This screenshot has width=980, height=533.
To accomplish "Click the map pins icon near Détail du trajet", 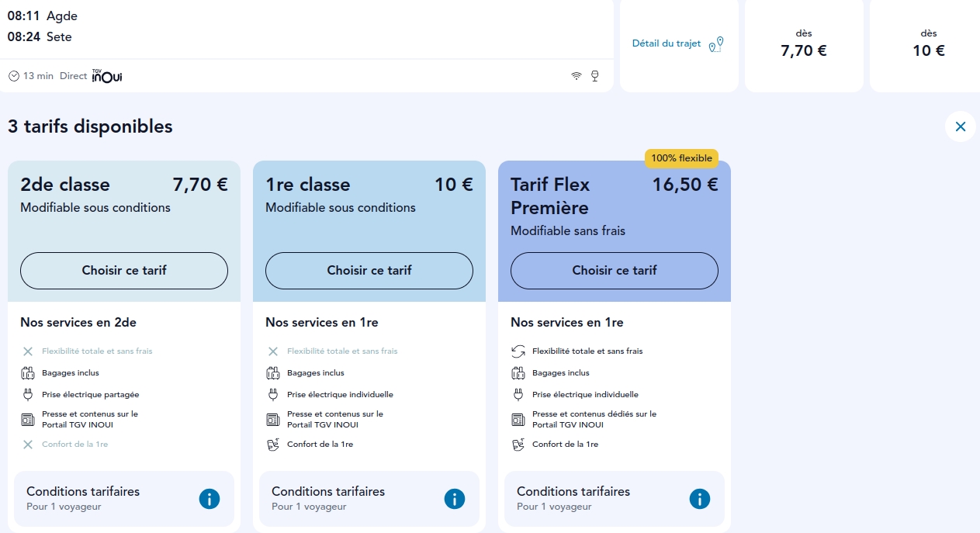I will click(x=715, y=43).
